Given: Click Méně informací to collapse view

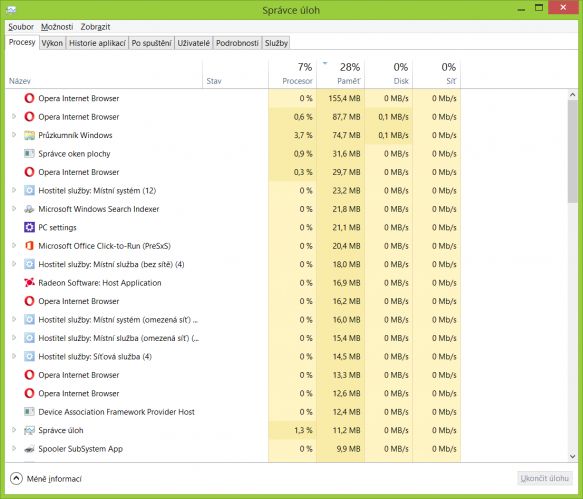Looking at the screenshot, I should point(46,479).
